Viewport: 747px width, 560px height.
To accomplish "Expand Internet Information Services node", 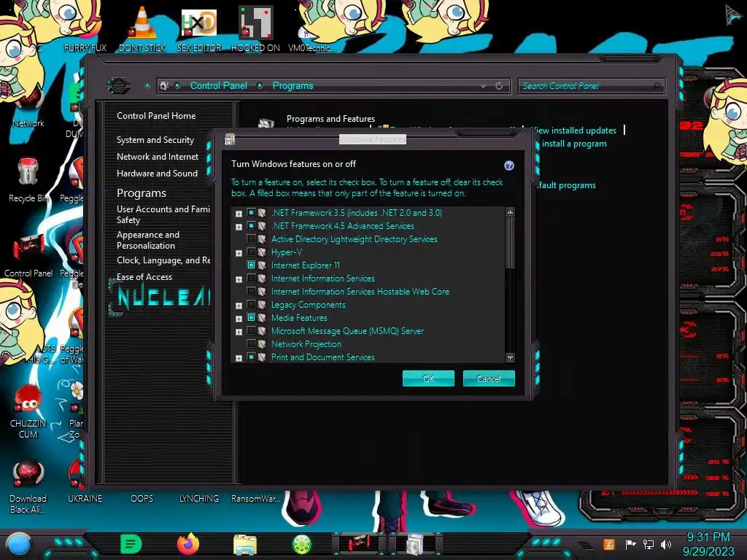I will 239,279.
